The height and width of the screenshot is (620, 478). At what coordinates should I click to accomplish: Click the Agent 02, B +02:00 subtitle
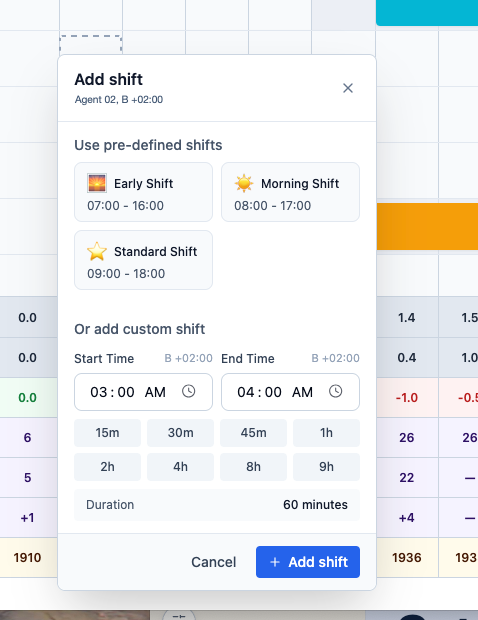coord(119,100)
